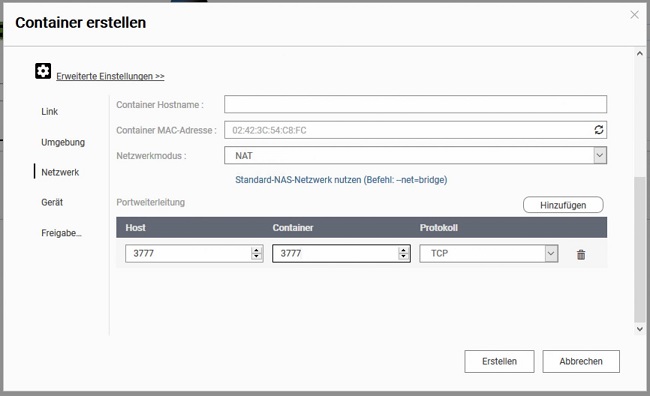
Task: Decrease the Container port value
Action: pyautogui.click(x=403, y=257)
